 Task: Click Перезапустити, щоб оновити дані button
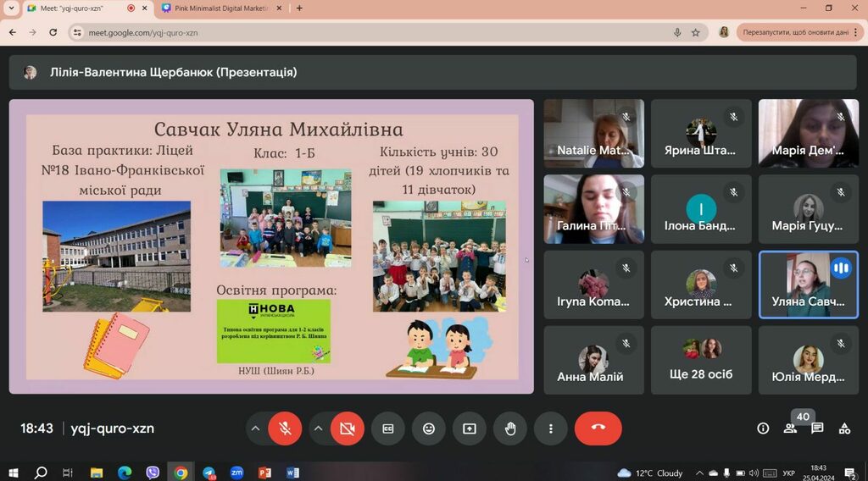click(799, 33)
